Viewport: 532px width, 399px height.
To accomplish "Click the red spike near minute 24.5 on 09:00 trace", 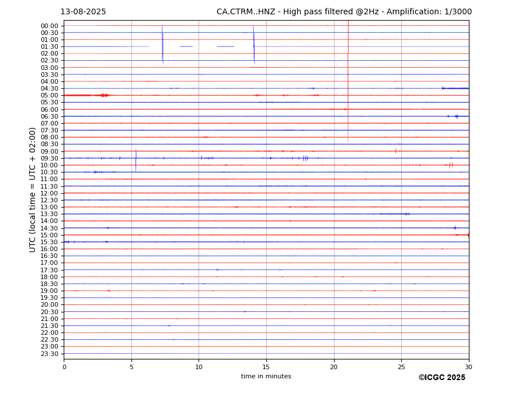I will click(395, 151).
